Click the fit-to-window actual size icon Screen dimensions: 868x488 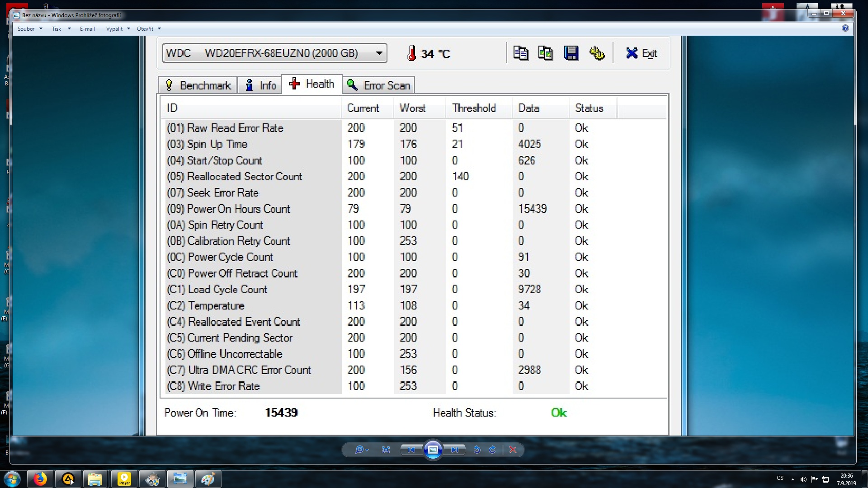[x=386, y=450]
